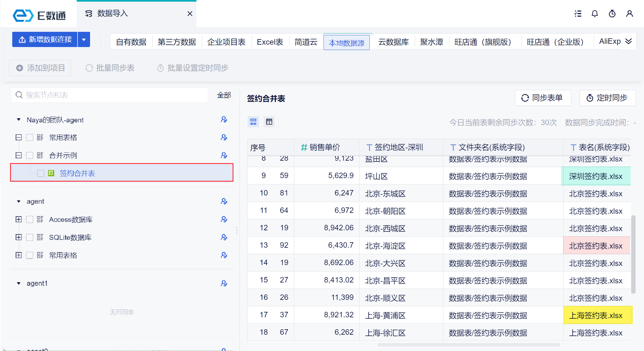Switch to table structure view icon
The image size is (644, 351).
point(269,122)
